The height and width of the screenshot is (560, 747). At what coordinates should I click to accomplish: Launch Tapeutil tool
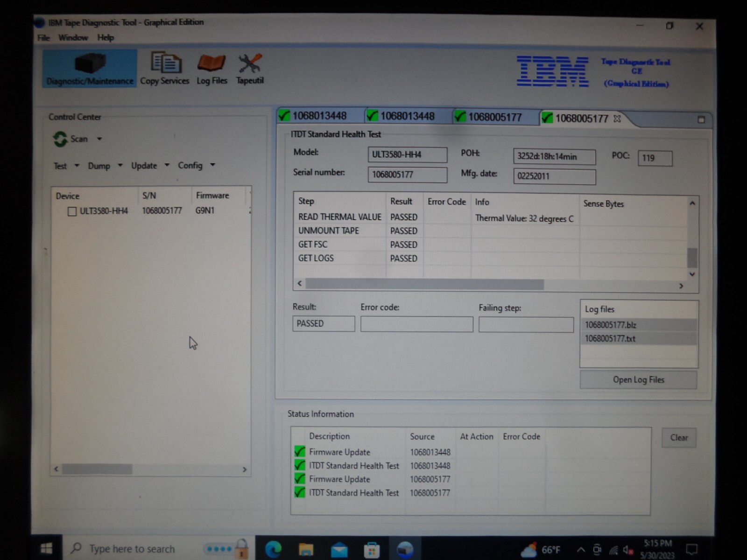click(x=250, y=69)
